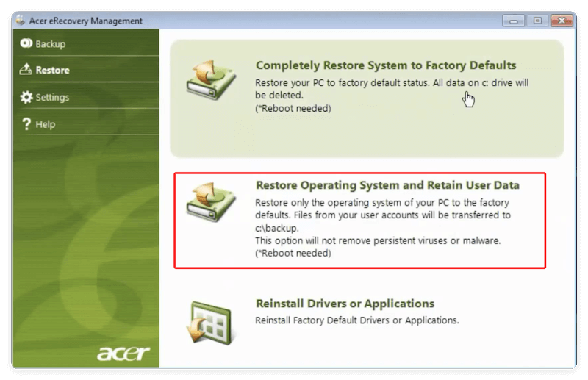This screenshot has width=588, height=380.
Task: Click the acer logo in sidebar
Action: click(x=123, y=353)
